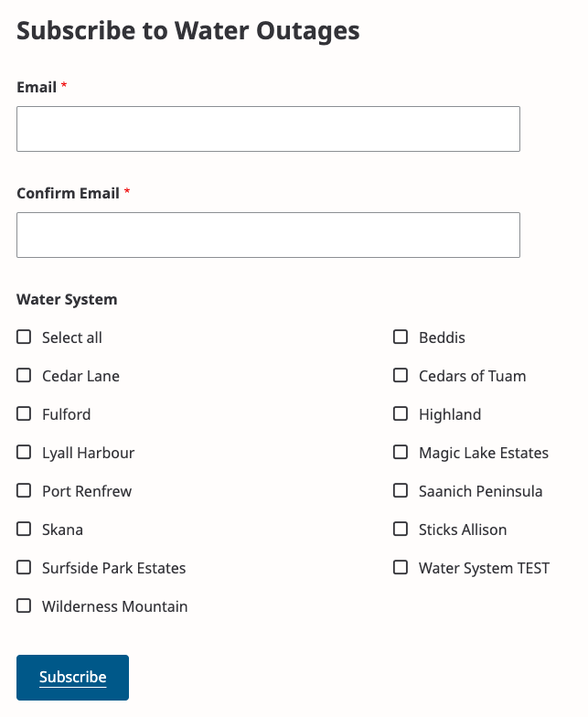Enable Saanich Peninsula checkbox
Viewport: 588px width, 717px height.
(x=401, y=491)
